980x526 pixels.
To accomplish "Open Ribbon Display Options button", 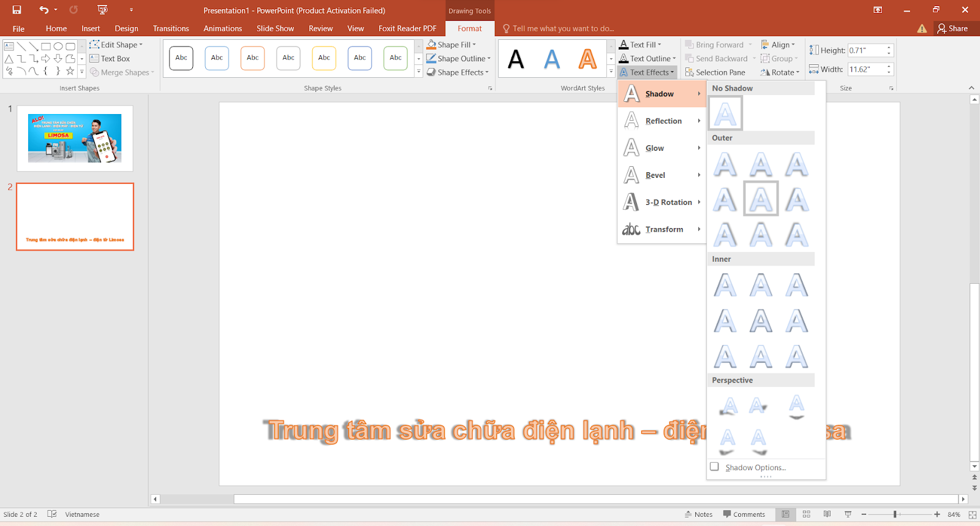I will coord(878,10).
